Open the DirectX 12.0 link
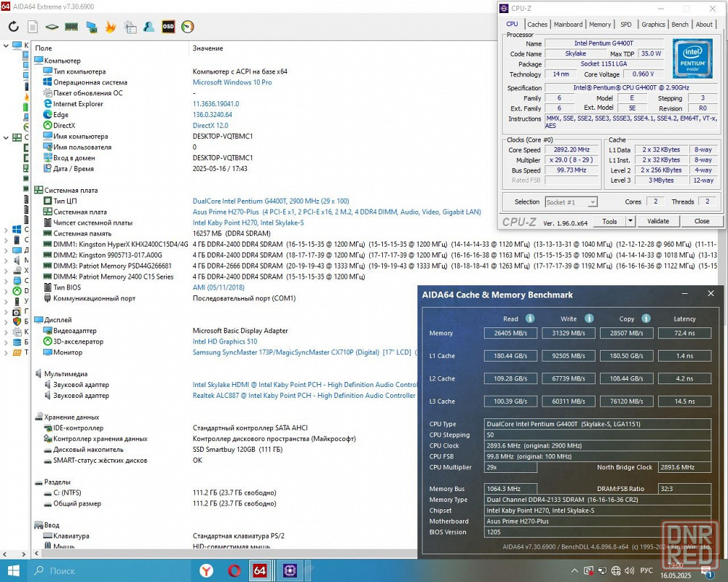 210,125
